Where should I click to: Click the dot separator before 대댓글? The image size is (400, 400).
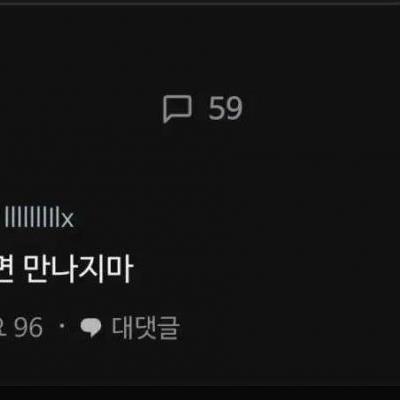tap(62, 324)
